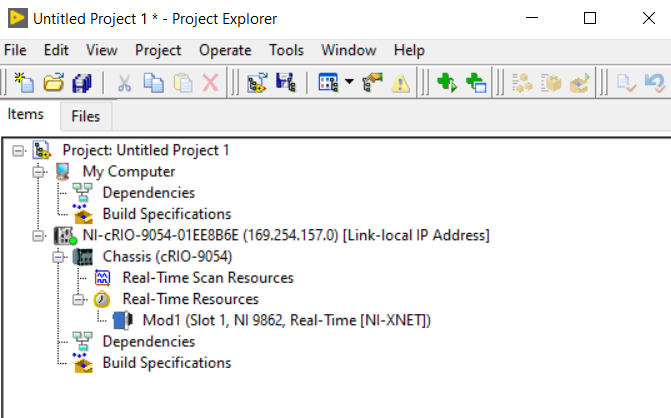Open the Window menu
671x418 pixels.
349,50
